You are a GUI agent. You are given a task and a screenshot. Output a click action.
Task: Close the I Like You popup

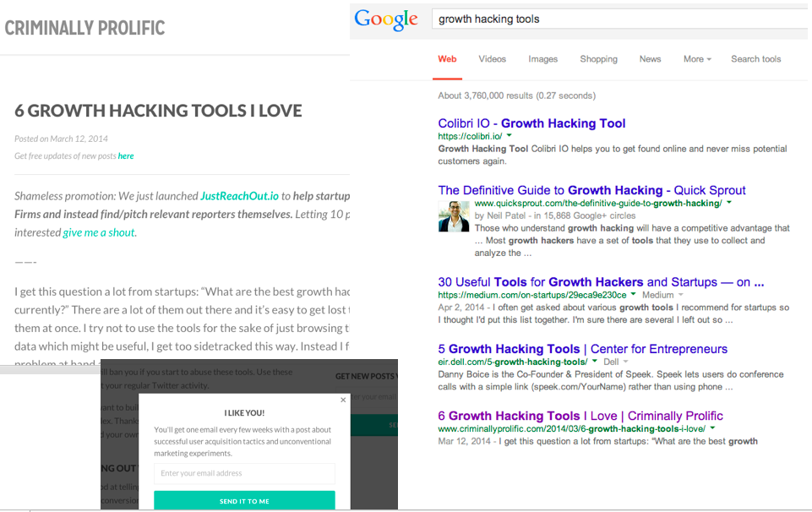tap(343, 400)
